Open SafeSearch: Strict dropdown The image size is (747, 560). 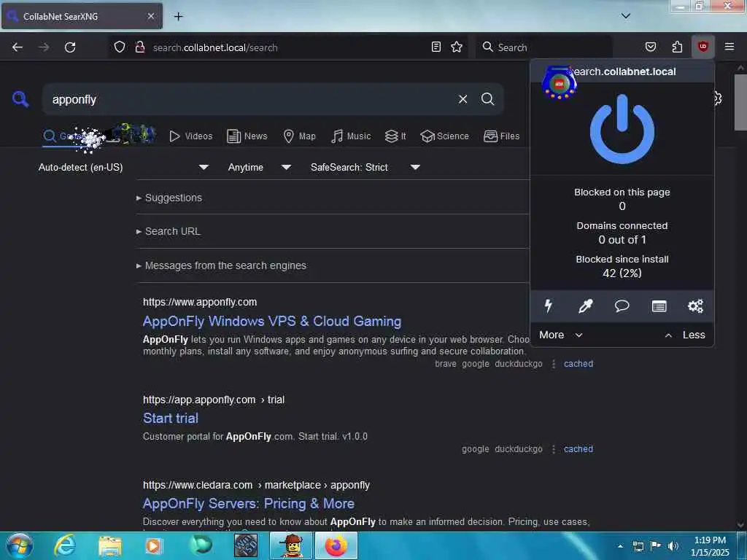point(365,167)
